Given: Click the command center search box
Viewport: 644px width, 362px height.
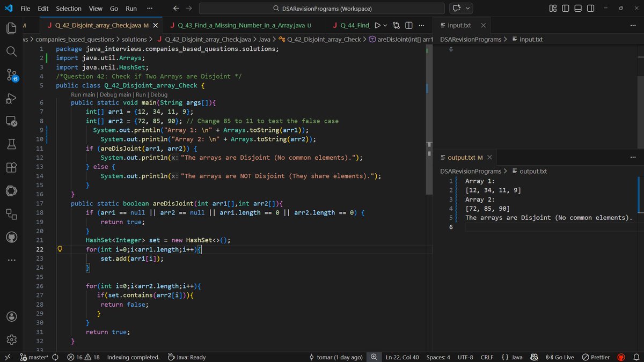Looking at the screenshot, I should [x=322, y=9].
